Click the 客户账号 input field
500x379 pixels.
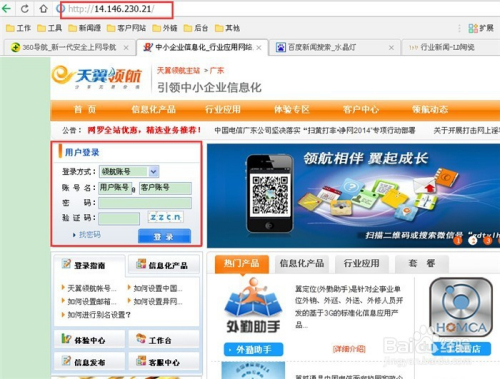(x=165, y=188)
